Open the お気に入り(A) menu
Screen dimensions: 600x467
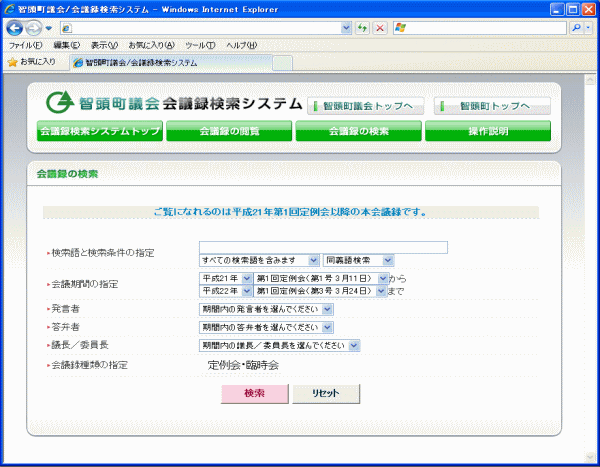(152, 45)
